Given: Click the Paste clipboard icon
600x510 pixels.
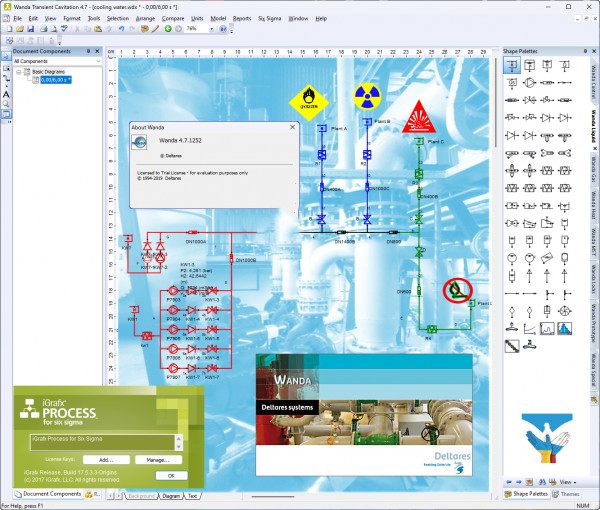Looking at the screenshot, I should [x=98, y=29].
